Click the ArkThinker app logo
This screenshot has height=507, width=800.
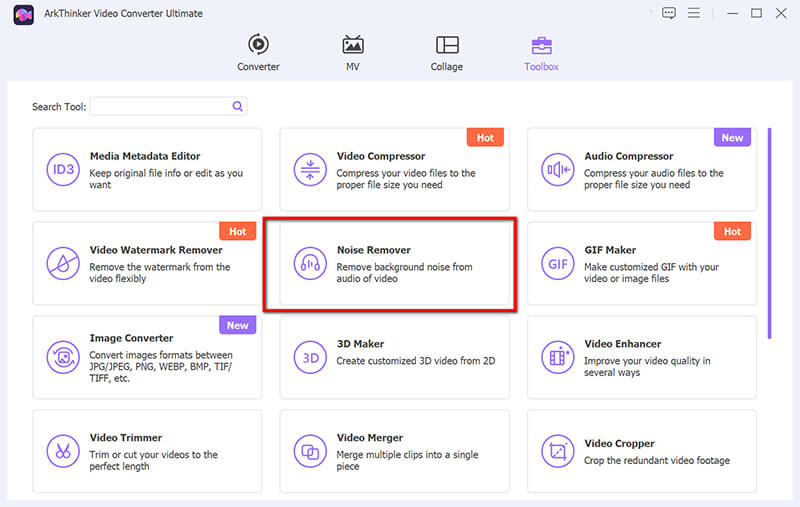(x=23, y=14)
